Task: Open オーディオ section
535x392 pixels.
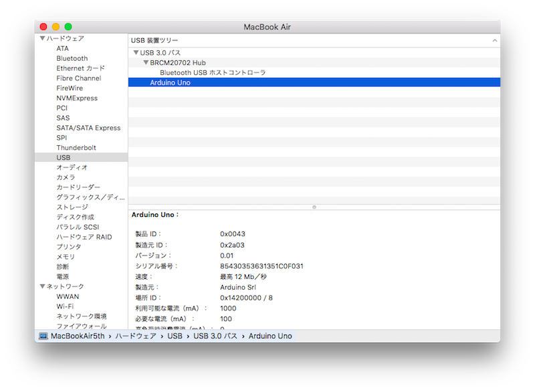Action: (72, 167)
